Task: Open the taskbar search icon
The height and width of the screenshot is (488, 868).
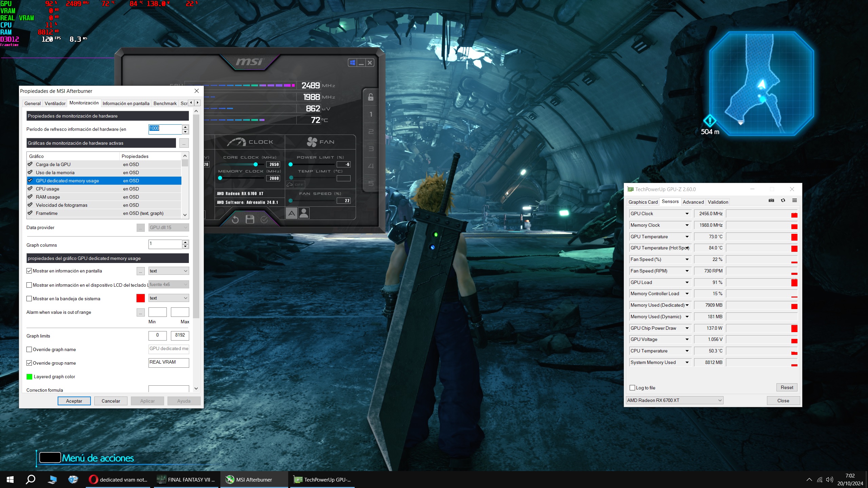Action: click(31, 480)
